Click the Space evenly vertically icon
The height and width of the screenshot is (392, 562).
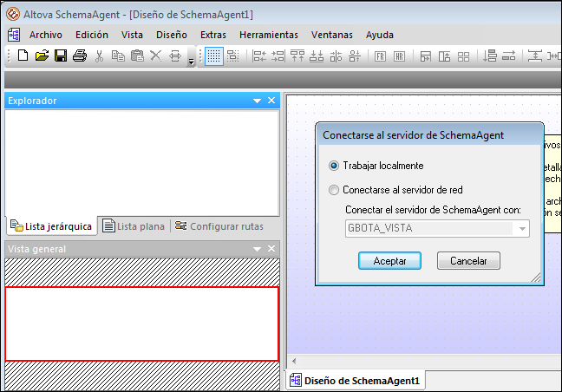tap(535, 56)
